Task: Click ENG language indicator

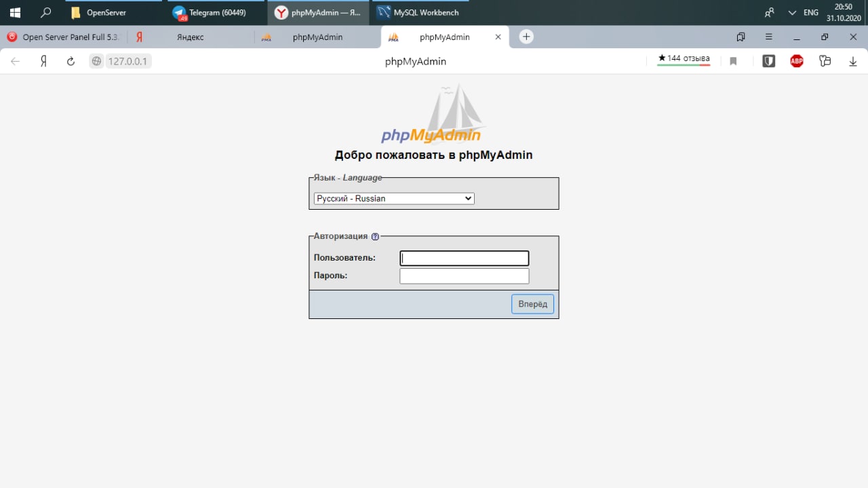Action: [x=811, y=12]
